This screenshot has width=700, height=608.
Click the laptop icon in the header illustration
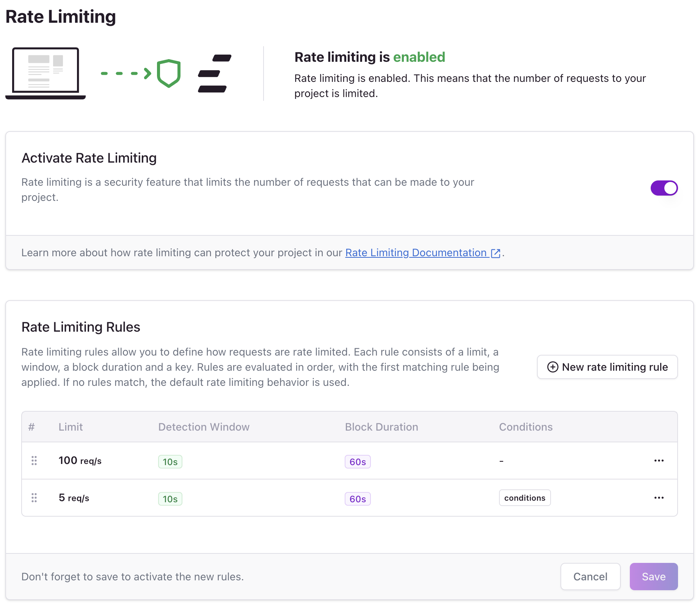click(x=45, y=72)
